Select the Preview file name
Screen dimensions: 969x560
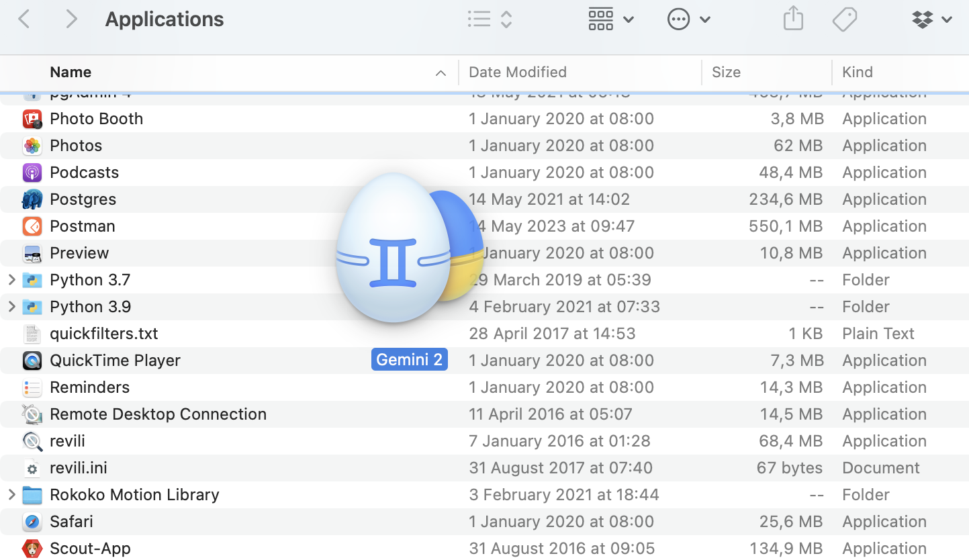(x=79, y=253)
